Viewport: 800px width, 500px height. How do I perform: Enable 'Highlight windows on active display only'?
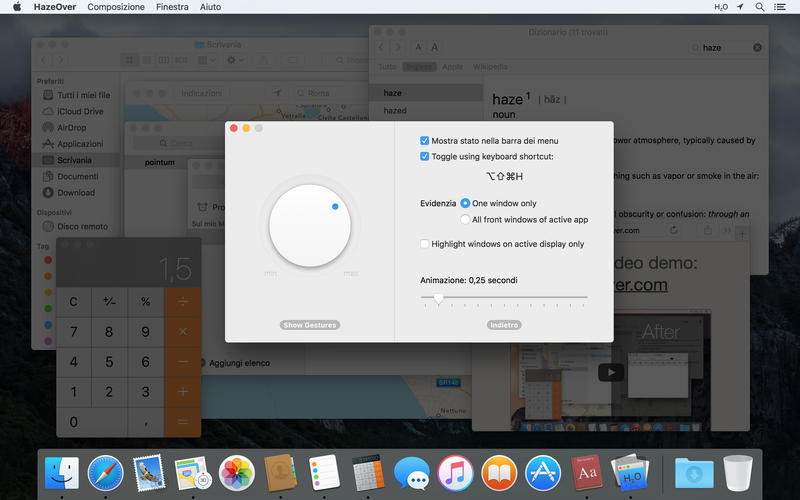424,244
